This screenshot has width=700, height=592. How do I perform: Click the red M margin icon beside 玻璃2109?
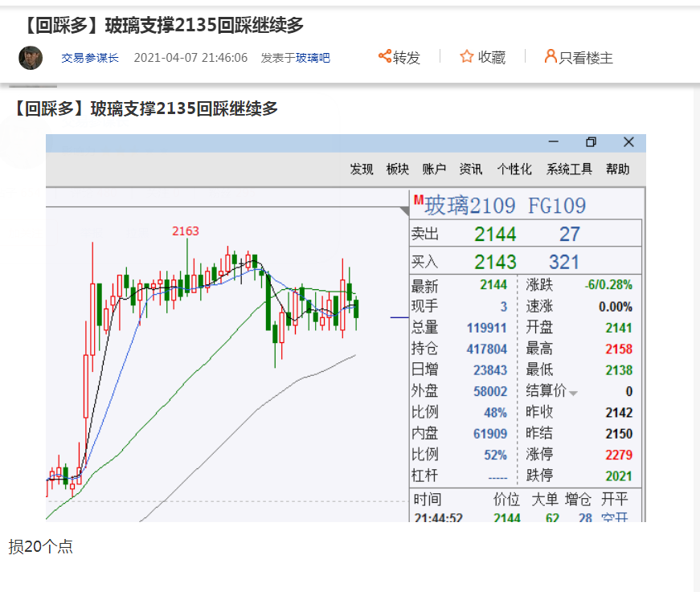click(418, 199)
